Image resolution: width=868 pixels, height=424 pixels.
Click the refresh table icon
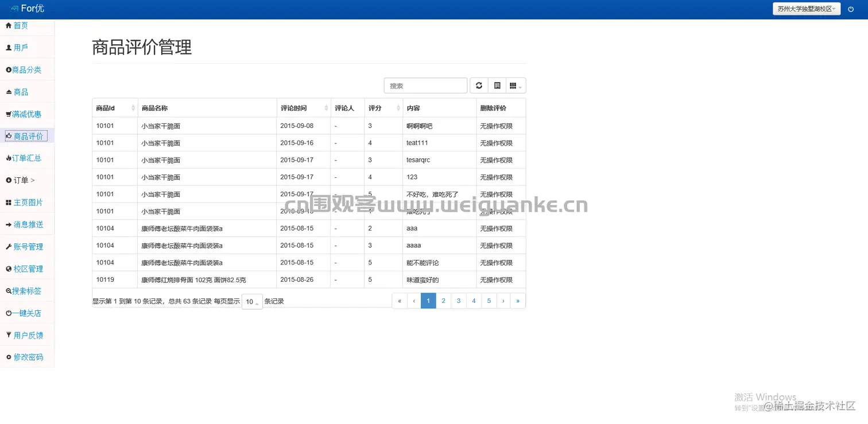pyautogui.click(x=479, y=85)
